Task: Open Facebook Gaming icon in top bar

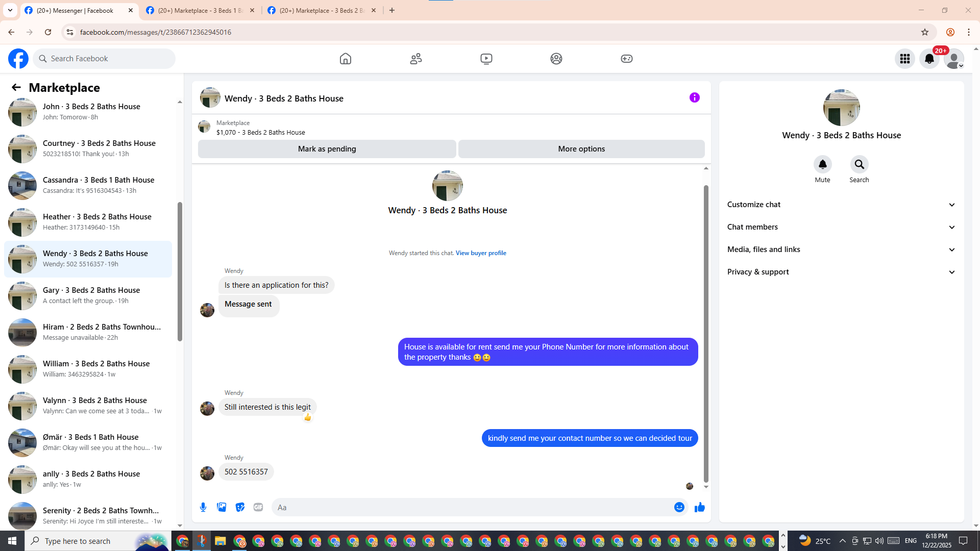Action: coord(626,59)
